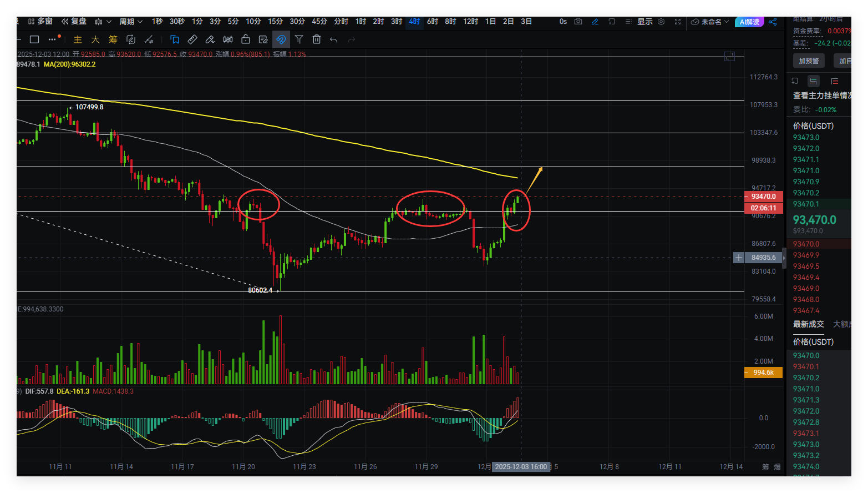The image size is (868, 493).
Task: Switch order book to sell-only view
Action: click(835, 81)
